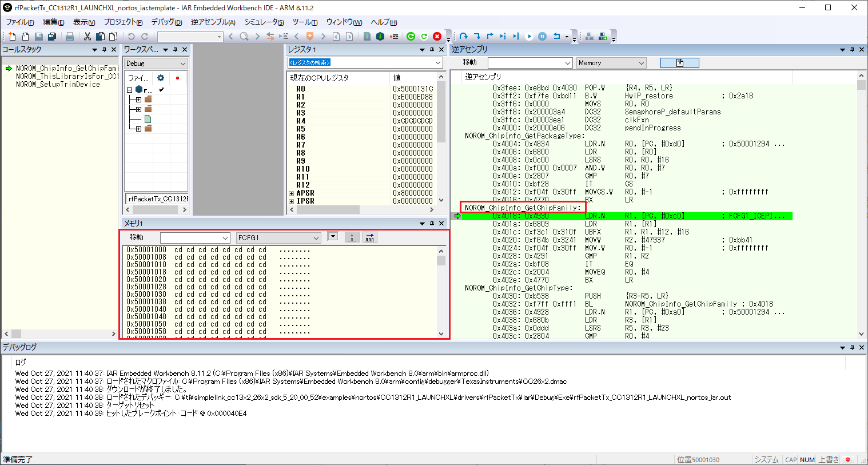Pin the Call Stack panel
868x465 pixels.
(x=104, y=49)
